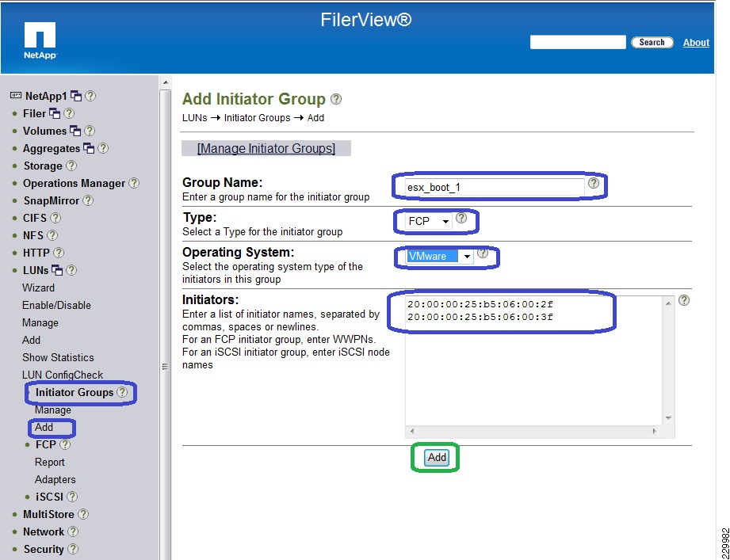Expand the Volumes menu item
This screenshot has height=560, width=730.
coord(44,131)
